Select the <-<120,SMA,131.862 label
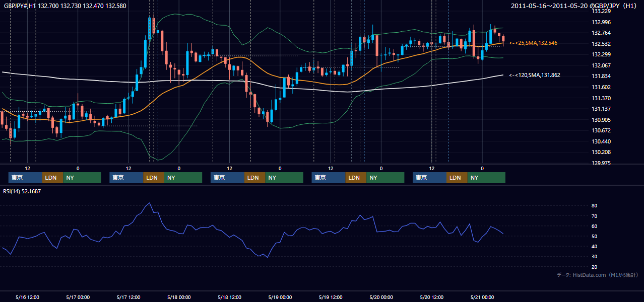 (535, 75)
